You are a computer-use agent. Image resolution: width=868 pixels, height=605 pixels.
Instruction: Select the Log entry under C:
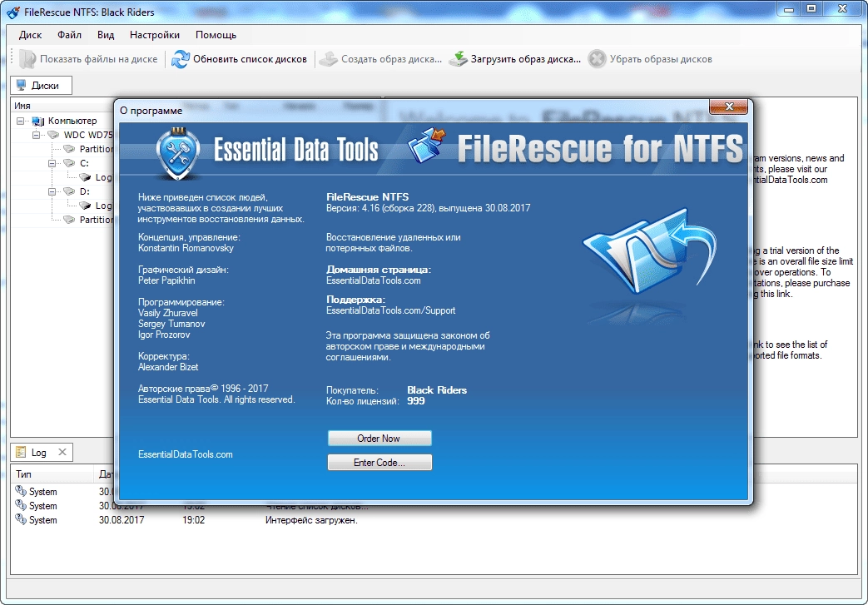pyautogui.click(x=103, y=177)
